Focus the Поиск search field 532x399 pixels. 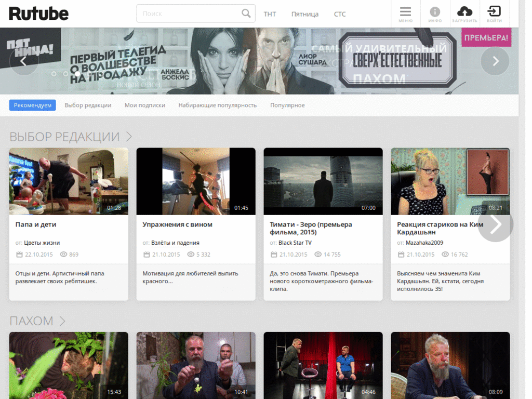click(190, 14)
